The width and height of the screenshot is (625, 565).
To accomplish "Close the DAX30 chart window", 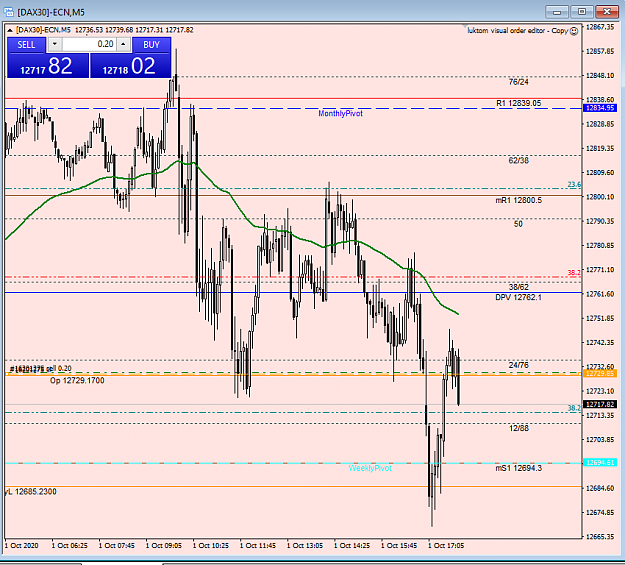I will pyautogui.click(x=607, y=12).
